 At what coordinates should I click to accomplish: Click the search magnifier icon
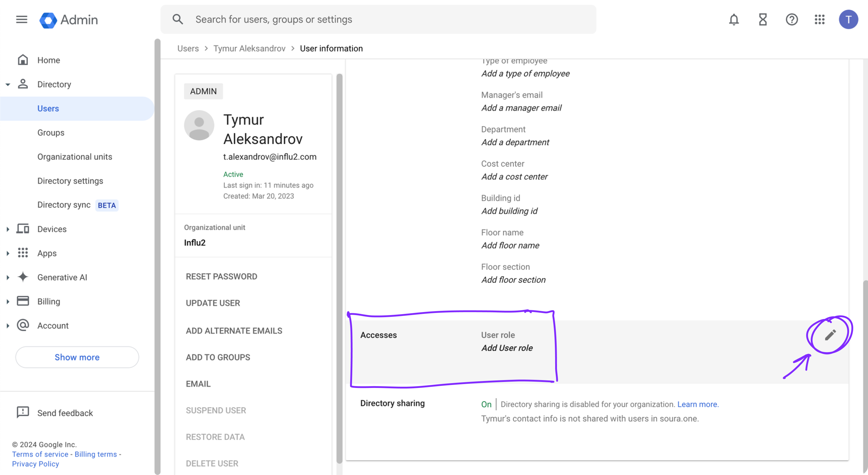178,19
